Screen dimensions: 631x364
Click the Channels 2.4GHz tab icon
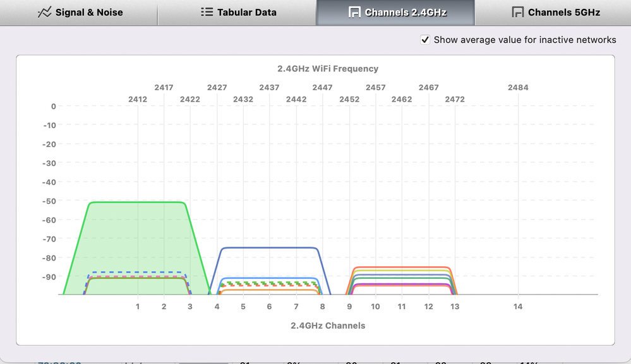point(354,12)
